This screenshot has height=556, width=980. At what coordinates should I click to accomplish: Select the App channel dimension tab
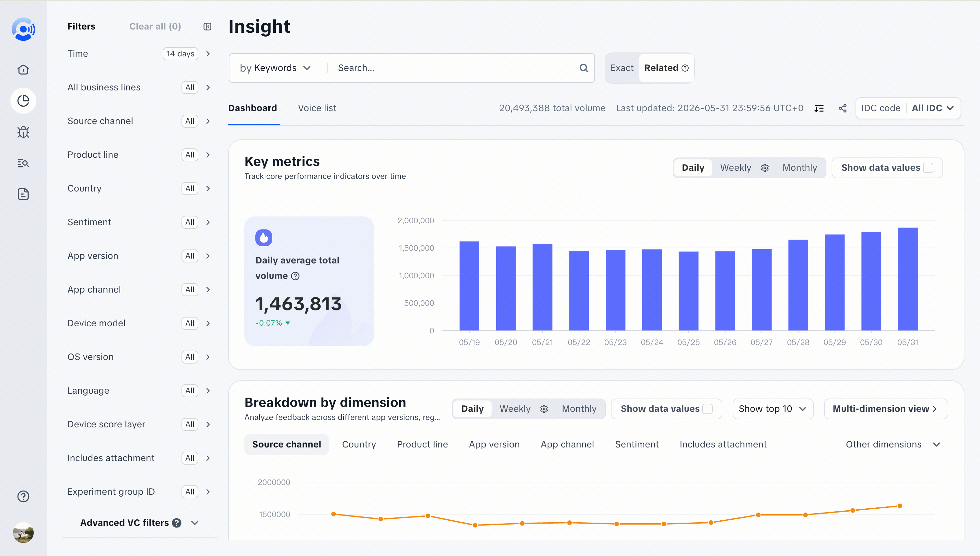(x=567, y=445)
